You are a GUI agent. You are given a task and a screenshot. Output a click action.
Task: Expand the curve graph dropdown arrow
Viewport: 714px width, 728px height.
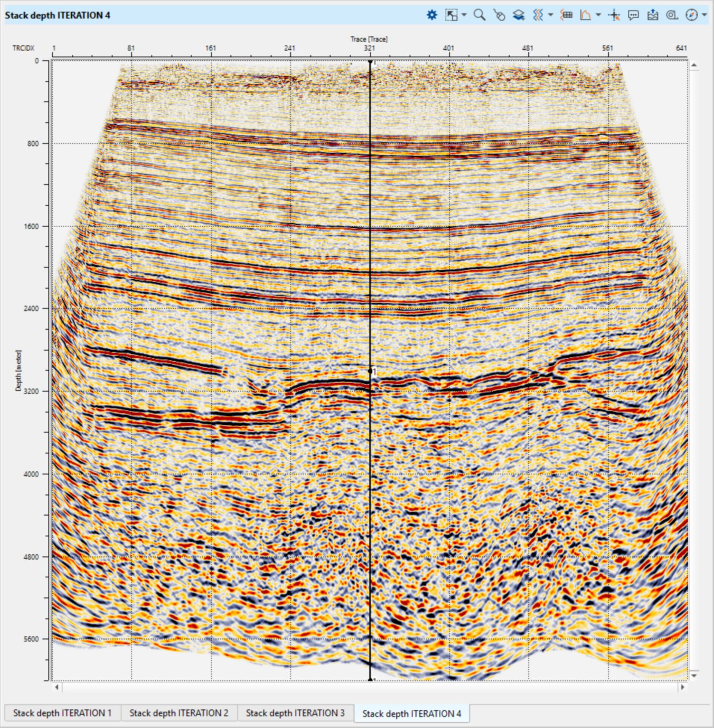pyautogui.click(x=598, y=15)
